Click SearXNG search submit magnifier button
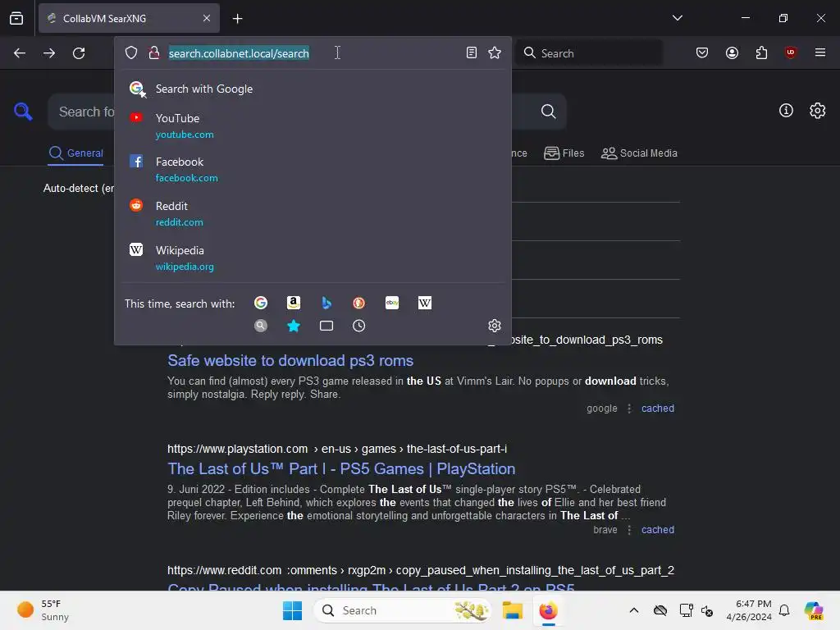Viewport: 840px width, 630px height. [x=548, y=112]
